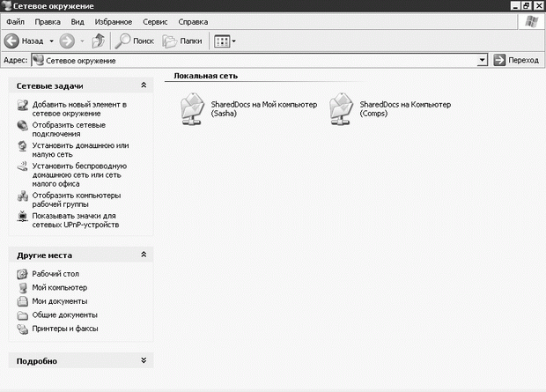The image size is (546, 392).
Task: Click the network icon in address bar
Action: point(38,60)
